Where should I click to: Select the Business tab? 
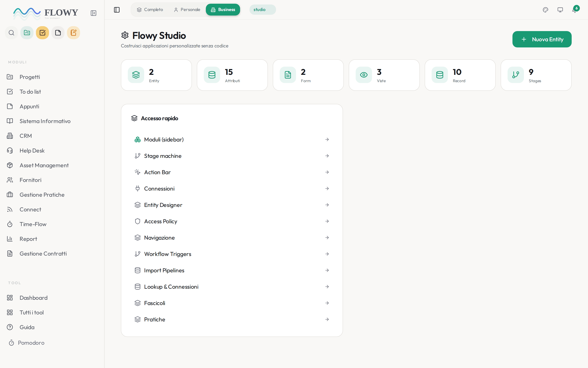[x=223, y=10]
